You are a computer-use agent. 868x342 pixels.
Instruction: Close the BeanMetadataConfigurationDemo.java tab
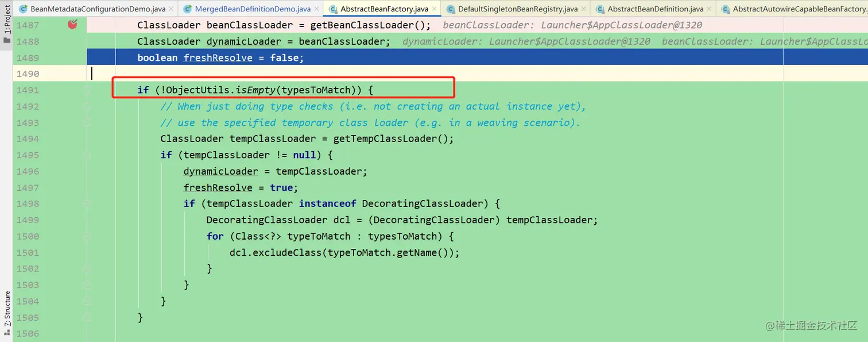click(171, 9)
